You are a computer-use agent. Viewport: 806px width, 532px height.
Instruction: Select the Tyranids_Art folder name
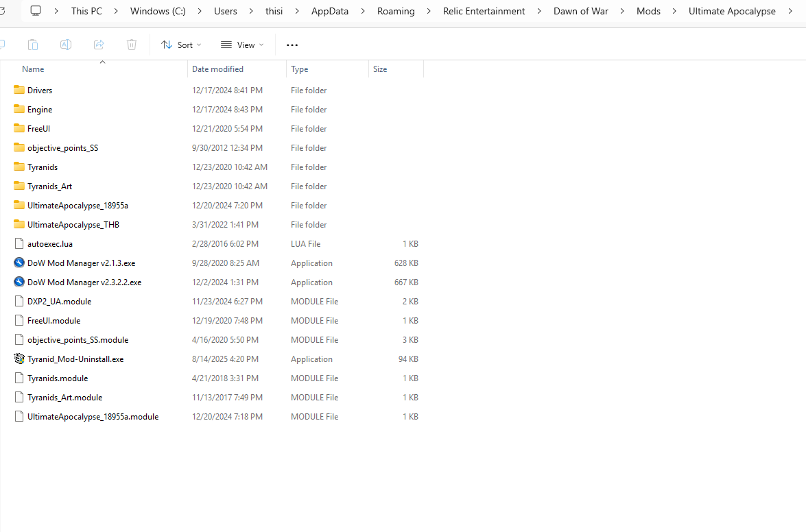[49, 186]
